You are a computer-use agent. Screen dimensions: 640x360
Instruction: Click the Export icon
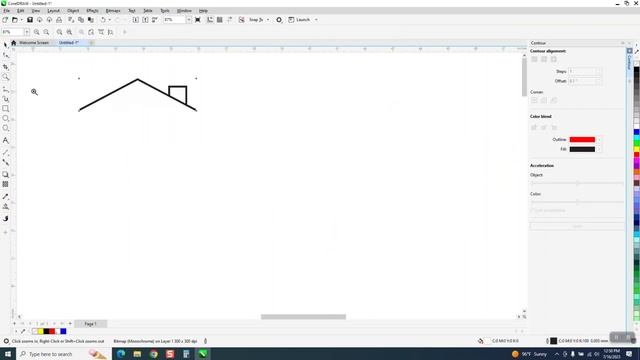pos(145,20)
